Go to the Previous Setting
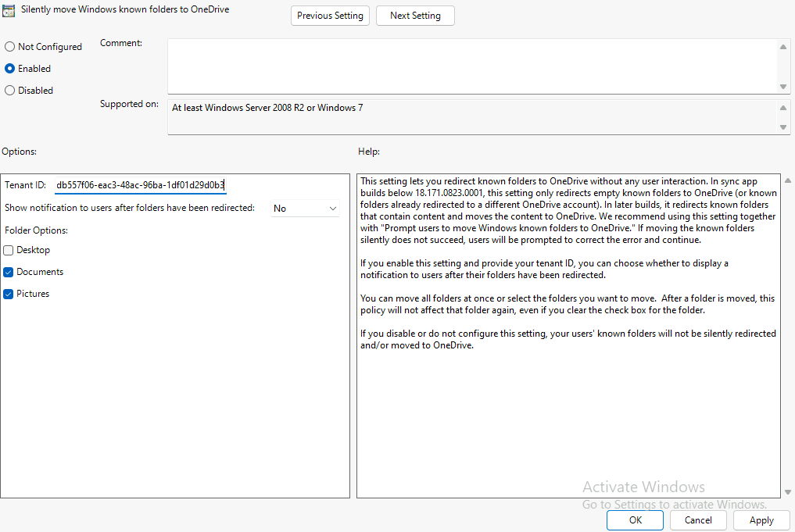Viewport: 795px width, 532px height. tap(330, 16)
